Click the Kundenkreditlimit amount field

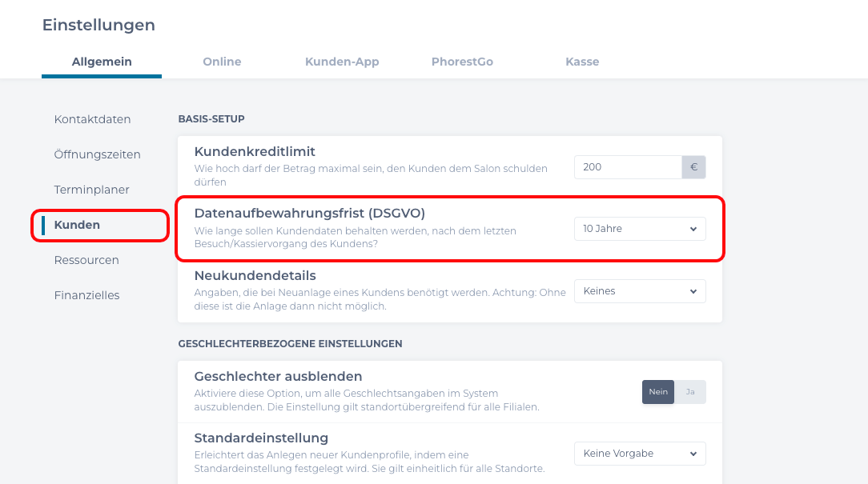[x=629, y=166]
